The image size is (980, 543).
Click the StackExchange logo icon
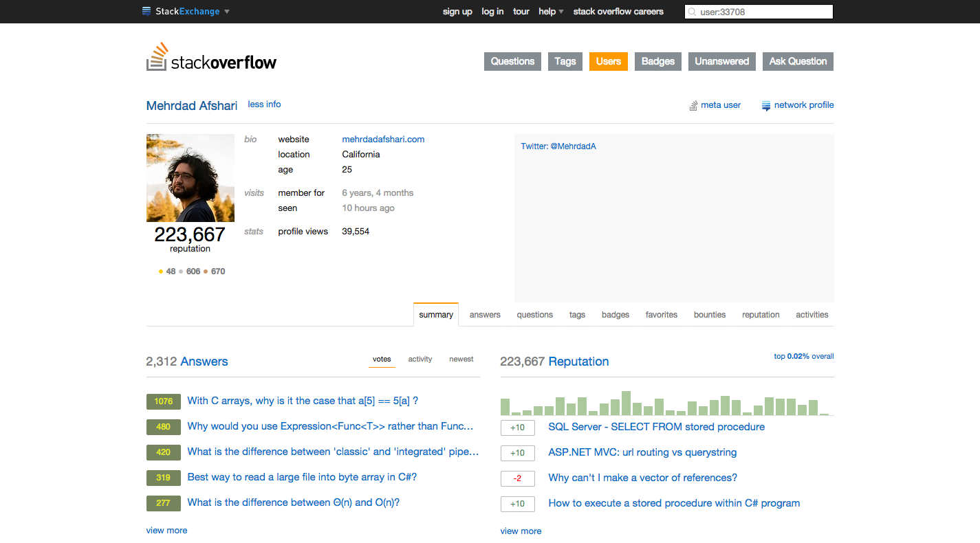click(x=146, y=11)
